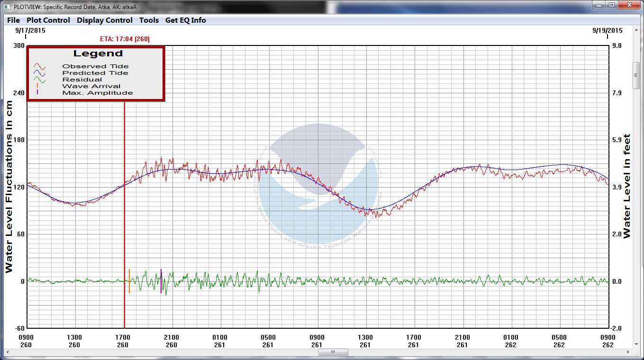Click the vertical scrollbar down arrow
The image size is (644, 360).
pos(636,344)
